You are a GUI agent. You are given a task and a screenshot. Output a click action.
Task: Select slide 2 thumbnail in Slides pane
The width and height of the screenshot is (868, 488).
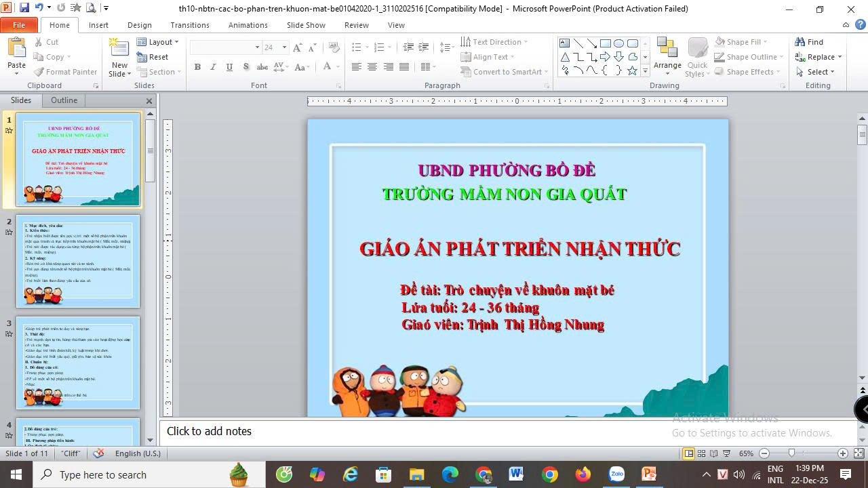[x=78, y=262]
